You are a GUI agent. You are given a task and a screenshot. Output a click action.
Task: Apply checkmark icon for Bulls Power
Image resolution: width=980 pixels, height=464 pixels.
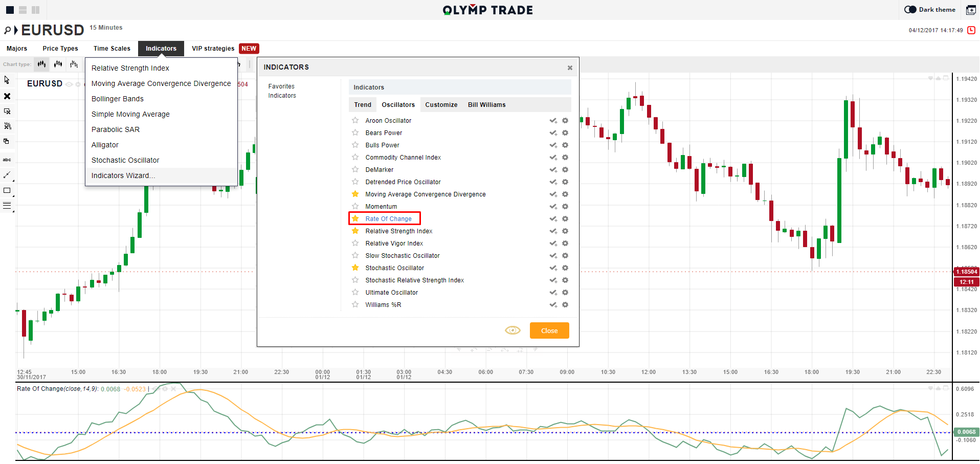pos(553,145)
